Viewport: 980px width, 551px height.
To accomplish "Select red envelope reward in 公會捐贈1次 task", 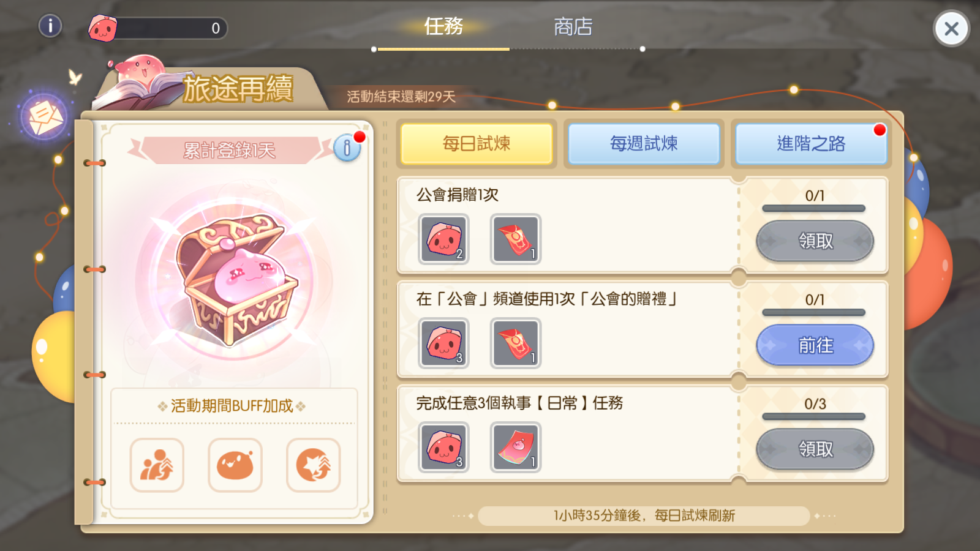I will point(516,239).
